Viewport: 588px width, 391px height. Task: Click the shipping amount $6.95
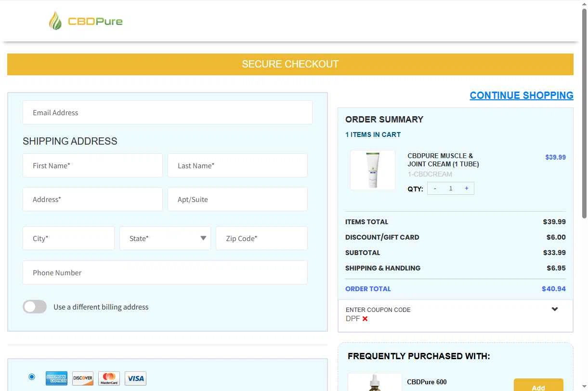[556, 268]
